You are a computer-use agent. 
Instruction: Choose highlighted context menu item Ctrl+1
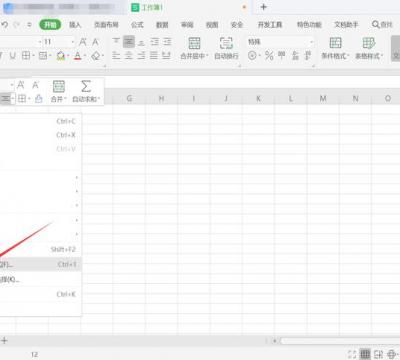[41, 264]
